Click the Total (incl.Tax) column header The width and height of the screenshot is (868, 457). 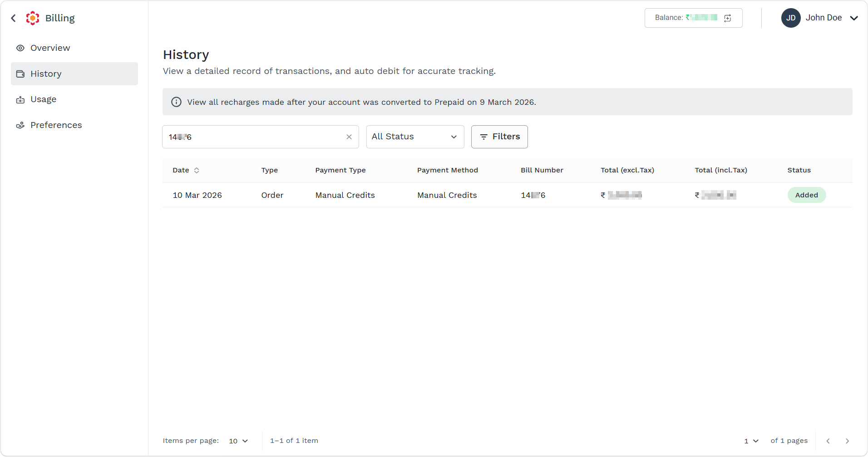[x=721, y=170]
